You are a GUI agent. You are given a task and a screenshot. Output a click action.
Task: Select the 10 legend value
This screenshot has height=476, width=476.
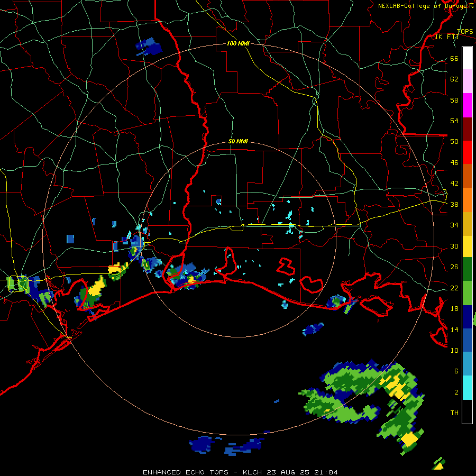(x=454, y=350)
